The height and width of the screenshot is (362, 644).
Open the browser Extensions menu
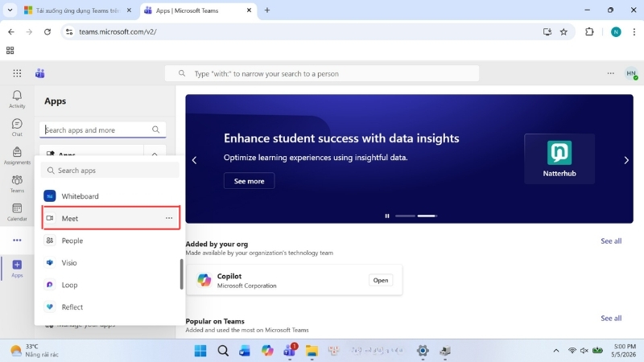click(589, 31)
